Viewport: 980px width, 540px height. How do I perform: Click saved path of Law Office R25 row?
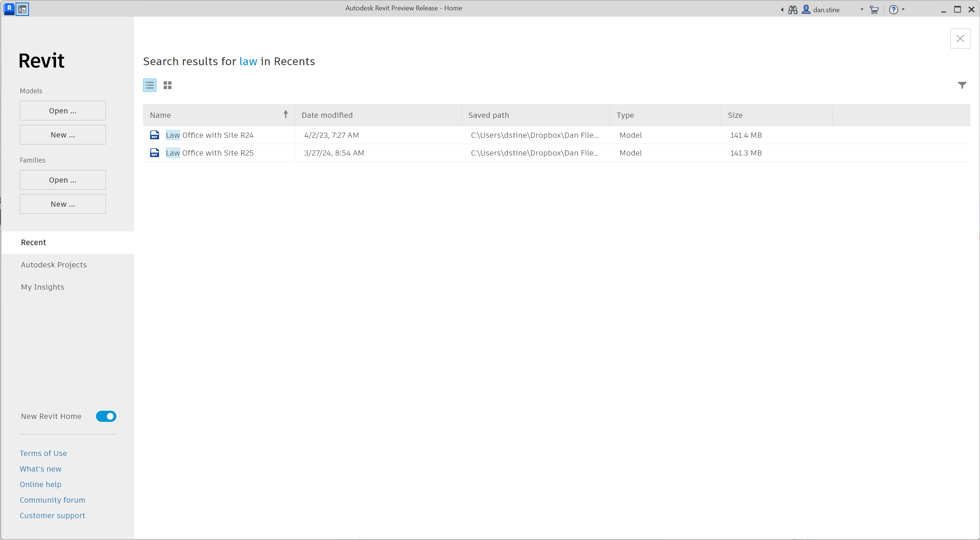pos(534,153)
